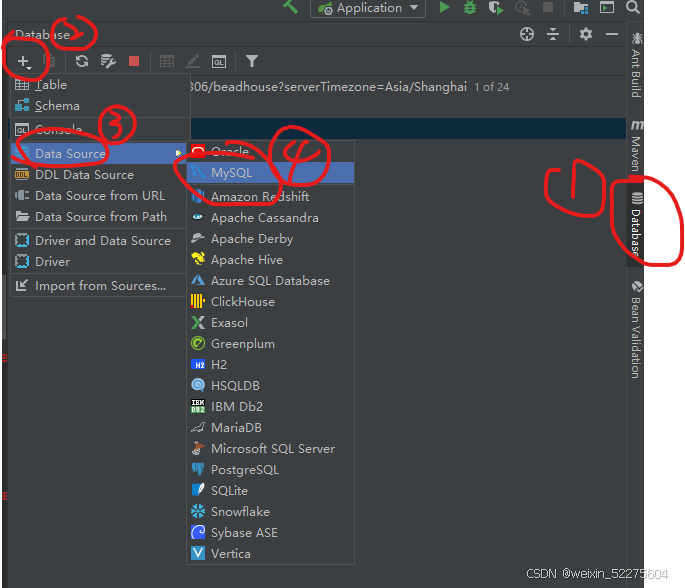Click the Edit pencil toolbar icon
685x588 pixels.
[193, 61]
